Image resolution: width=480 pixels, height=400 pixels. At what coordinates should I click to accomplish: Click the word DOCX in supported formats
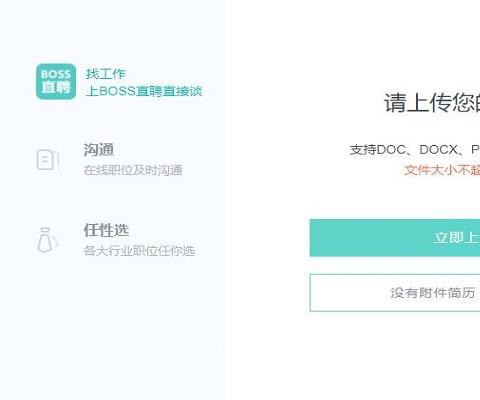(439, 150)
